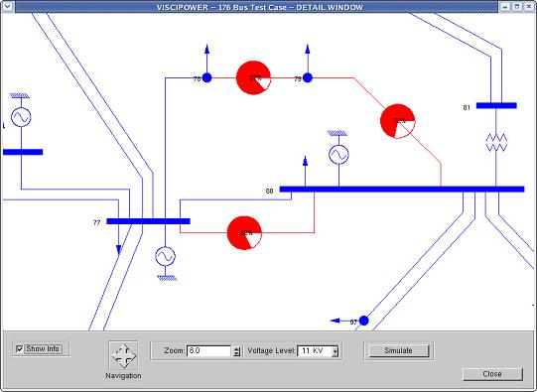Click the generator symbol above bus 80
The image size is (537, 392).
338,155
